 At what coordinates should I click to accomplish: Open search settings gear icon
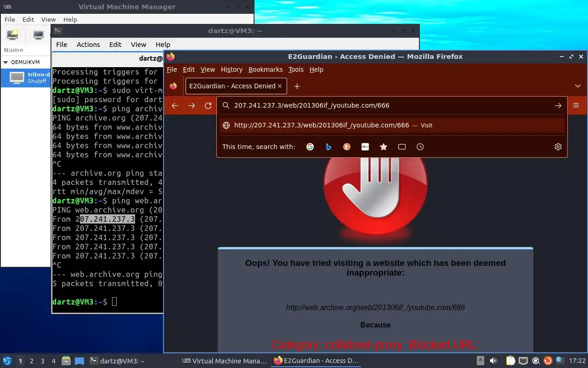558,147
